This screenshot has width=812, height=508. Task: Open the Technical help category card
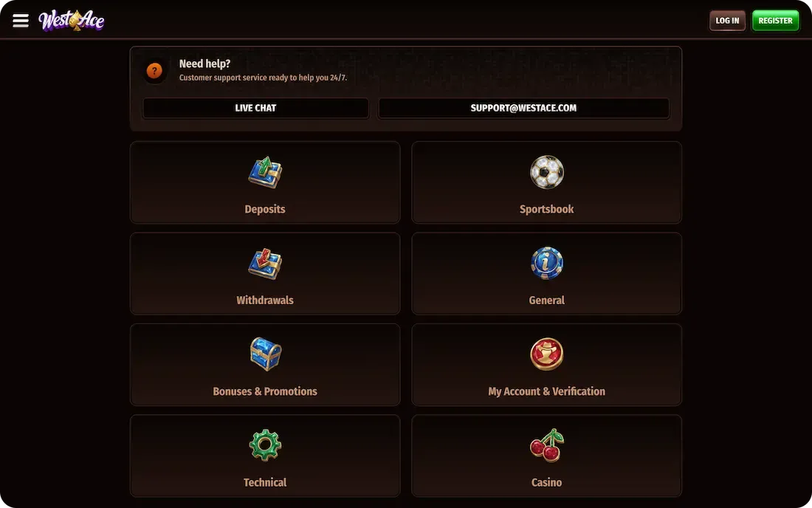265,456
